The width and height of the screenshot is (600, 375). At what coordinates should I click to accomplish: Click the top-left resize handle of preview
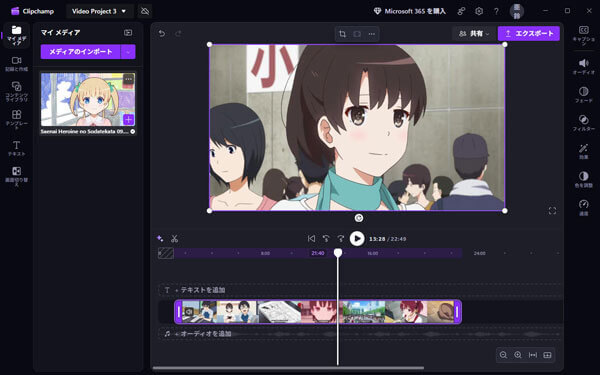pyautogui.click(x=209, y=44)
